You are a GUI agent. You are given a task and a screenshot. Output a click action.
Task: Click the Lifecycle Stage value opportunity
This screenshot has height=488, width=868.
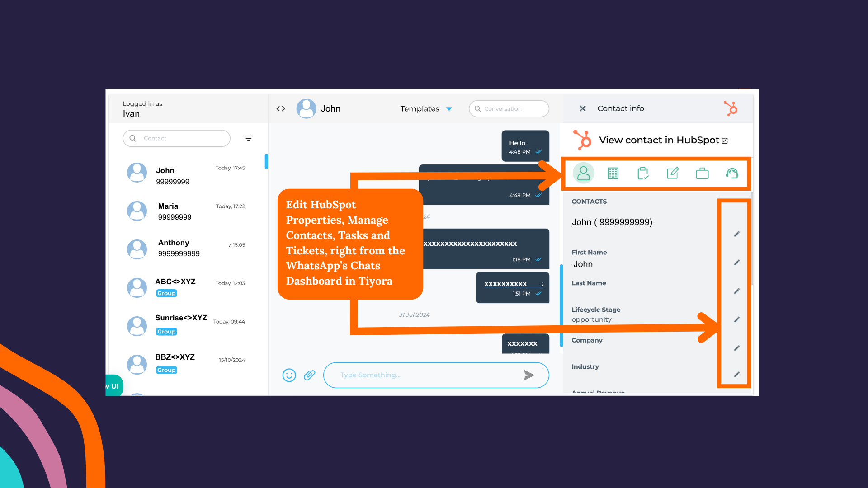[x=591, y=319]
